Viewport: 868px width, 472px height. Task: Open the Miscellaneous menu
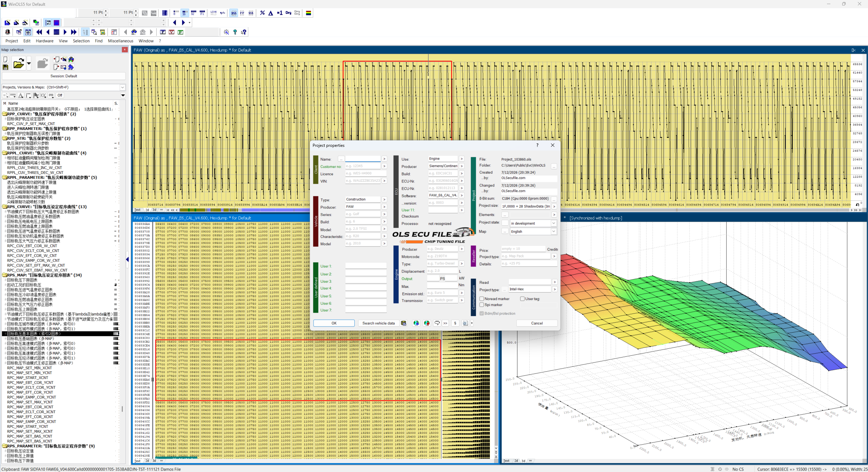tap(120, 41)
